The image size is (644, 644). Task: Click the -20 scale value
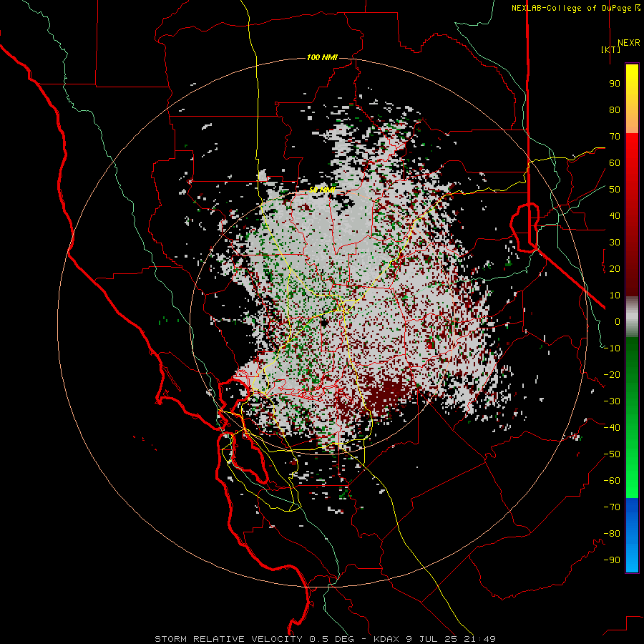[612, 374]
